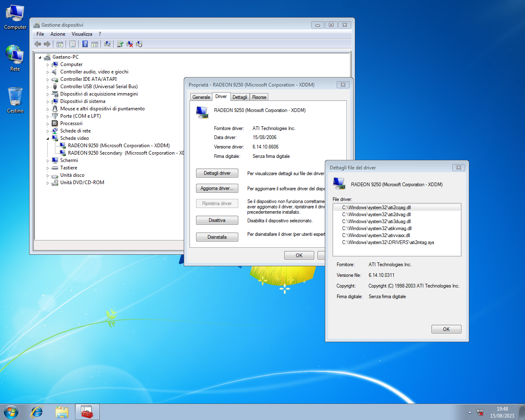
Task: Expand the Processori tree node
Action: tap(48, 124)
